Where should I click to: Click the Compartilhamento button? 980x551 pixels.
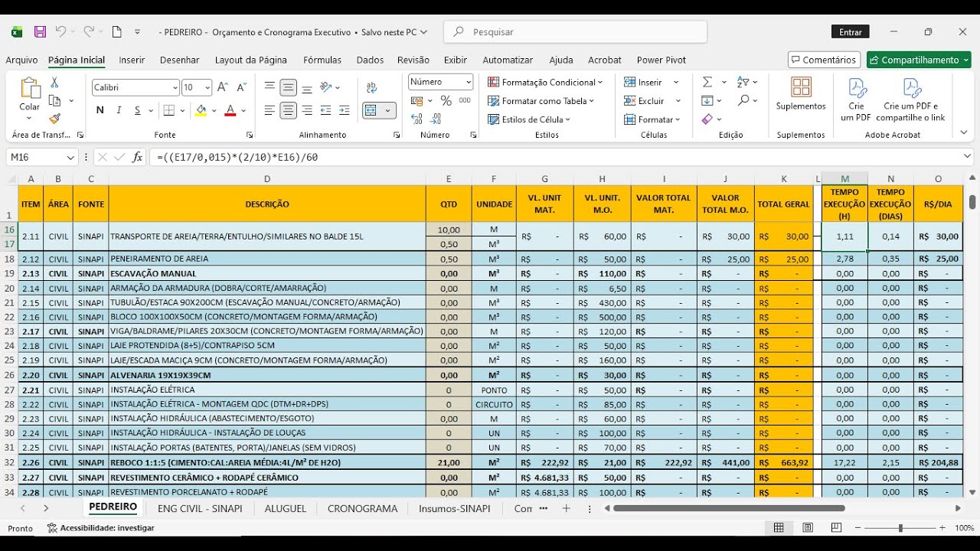[x=919, y=60]
